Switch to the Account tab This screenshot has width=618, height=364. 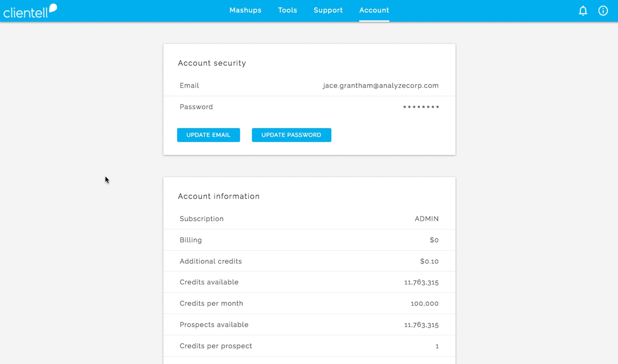click(x=374, y=10)
